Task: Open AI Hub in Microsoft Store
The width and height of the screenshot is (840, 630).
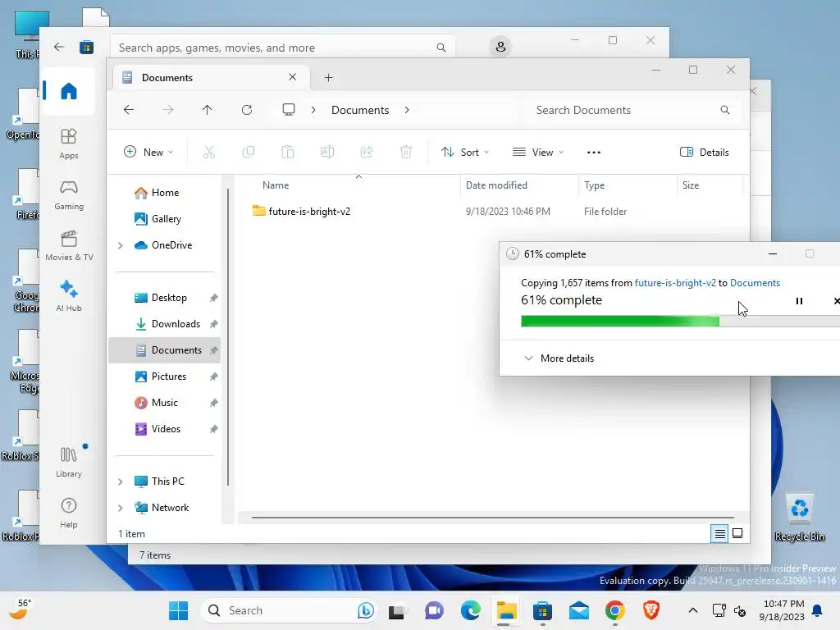Action: click(69, 295)
